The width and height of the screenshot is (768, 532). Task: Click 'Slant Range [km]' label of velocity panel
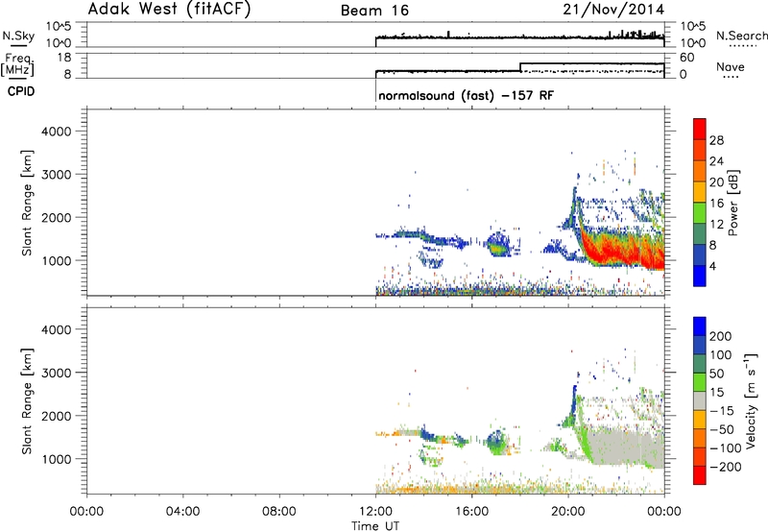point(27,401)
